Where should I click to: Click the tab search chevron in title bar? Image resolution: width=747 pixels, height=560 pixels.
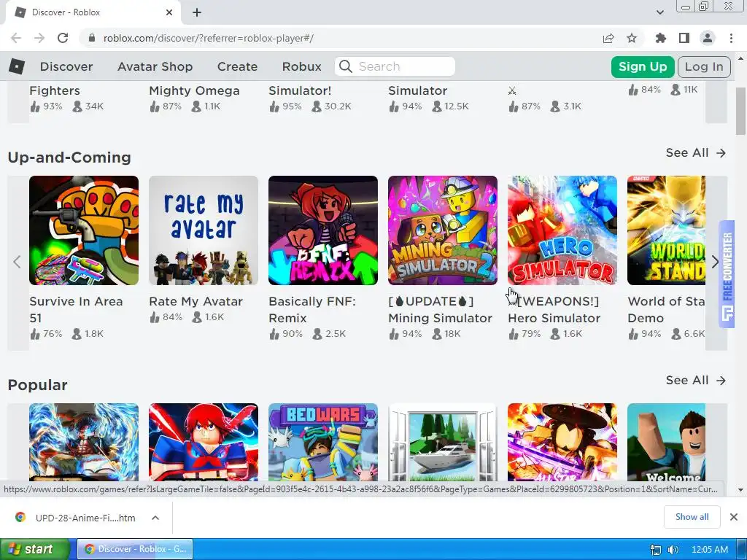point(659,12)
